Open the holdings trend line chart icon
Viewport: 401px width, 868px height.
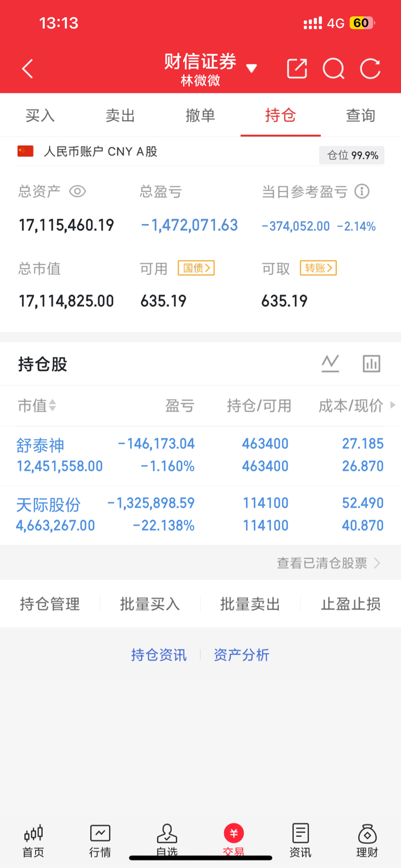click(330, 363)
